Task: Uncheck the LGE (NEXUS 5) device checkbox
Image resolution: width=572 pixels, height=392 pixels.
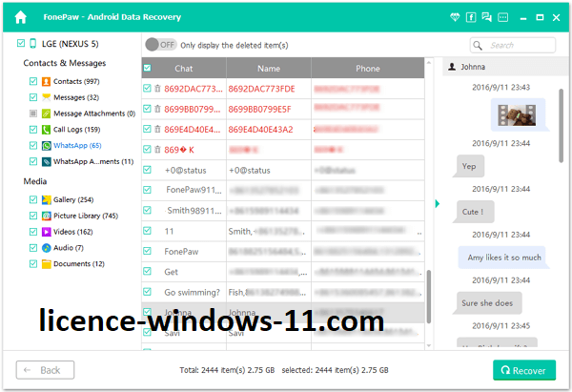Action: point(21,44)
